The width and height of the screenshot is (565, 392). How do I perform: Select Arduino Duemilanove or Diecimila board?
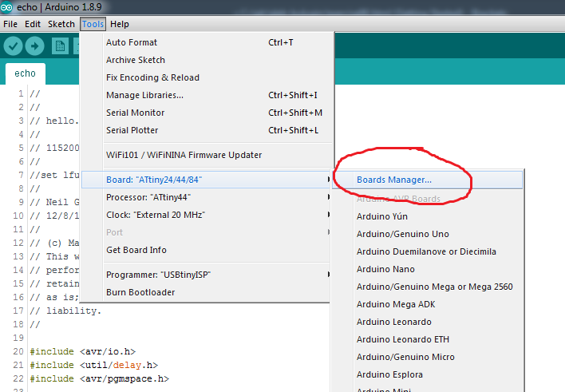(428, 251)
